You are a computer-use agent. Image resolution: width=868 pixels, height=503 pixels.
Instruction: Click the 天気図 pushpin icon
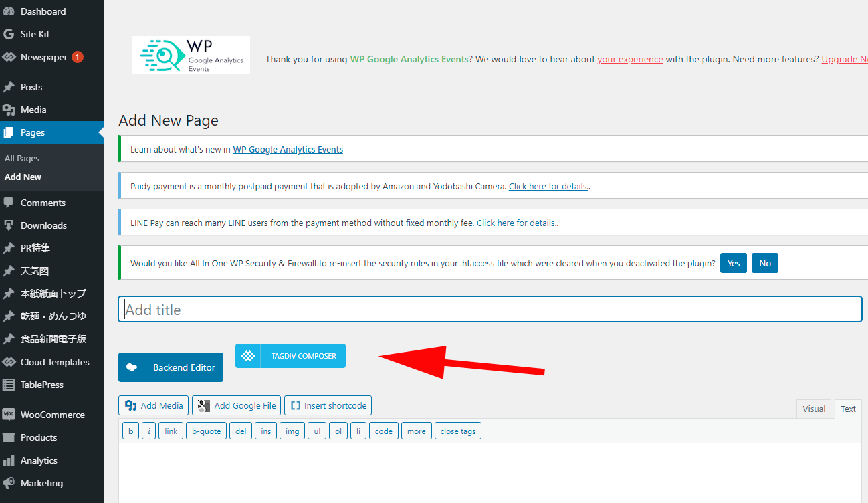(9, 271)
